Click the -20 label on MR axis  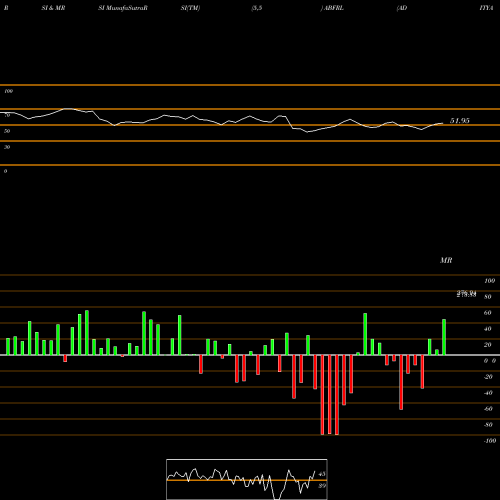pyautogui.click(x=488, y=377)
